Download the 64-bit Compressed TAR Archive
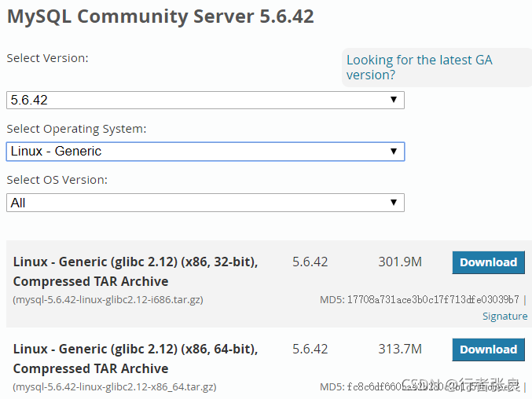This screenshot has width=532, height=399. (x=488, y=350)
